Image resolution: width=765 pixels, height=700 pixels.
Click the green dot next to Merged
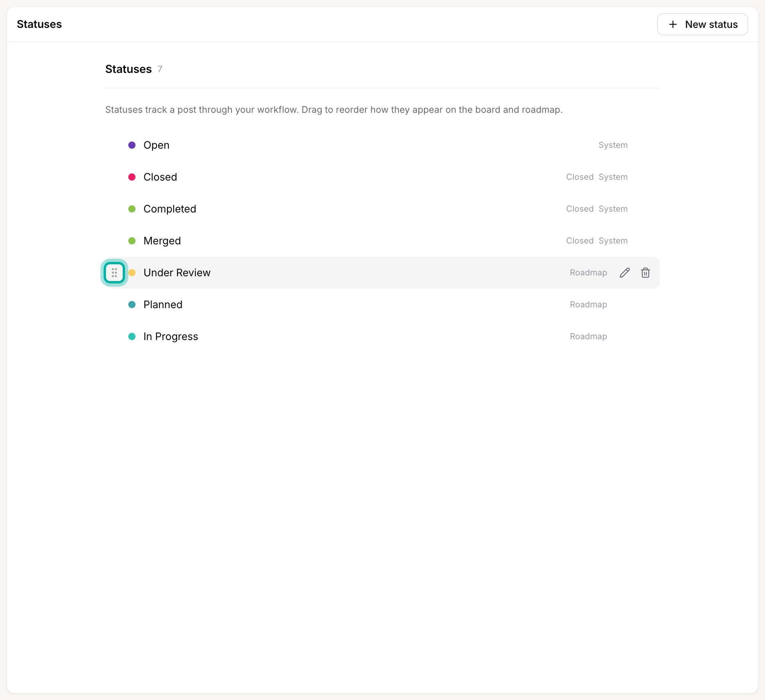[x=132, y=241]
